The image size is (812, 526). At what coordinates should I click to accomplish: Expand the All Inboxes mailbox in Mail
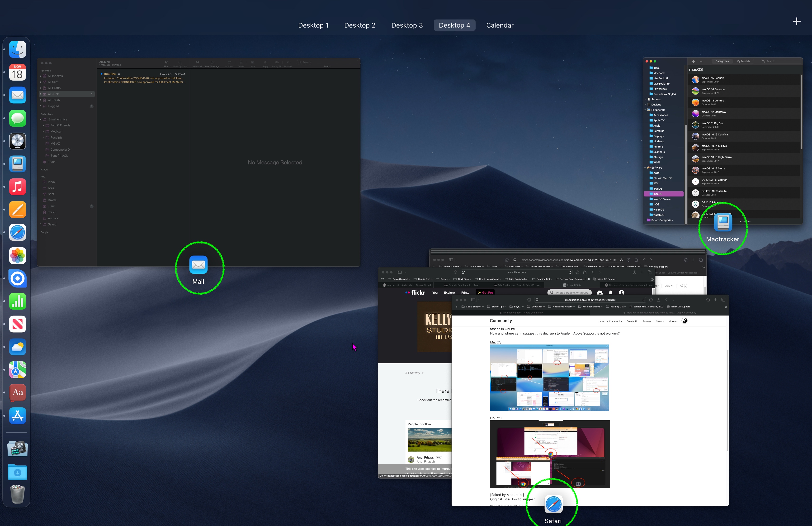[x=41, y=76]
